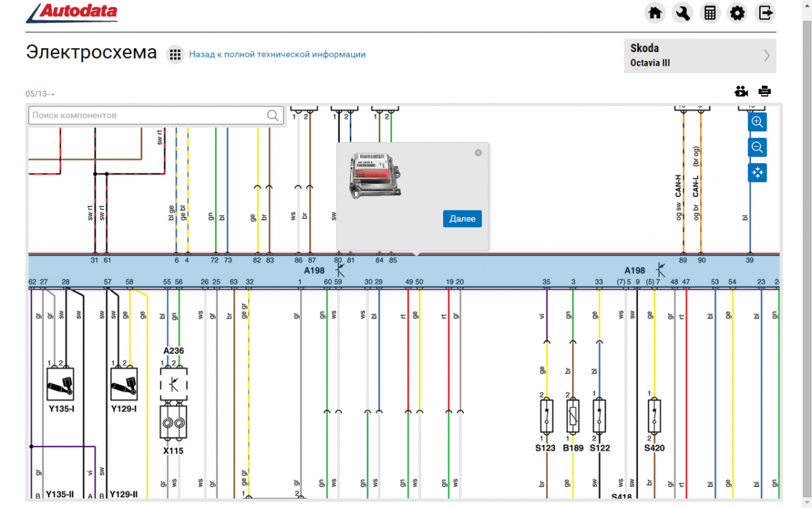Expand the Skoda Octavia III vehicle selector
812x508 pixels.
click(x=700, y=55)
